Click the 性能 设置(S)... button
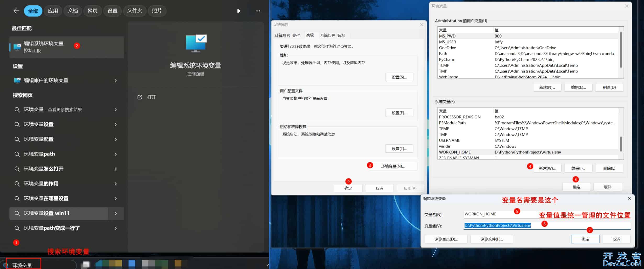The image size is (644, 269). [399, 77]
